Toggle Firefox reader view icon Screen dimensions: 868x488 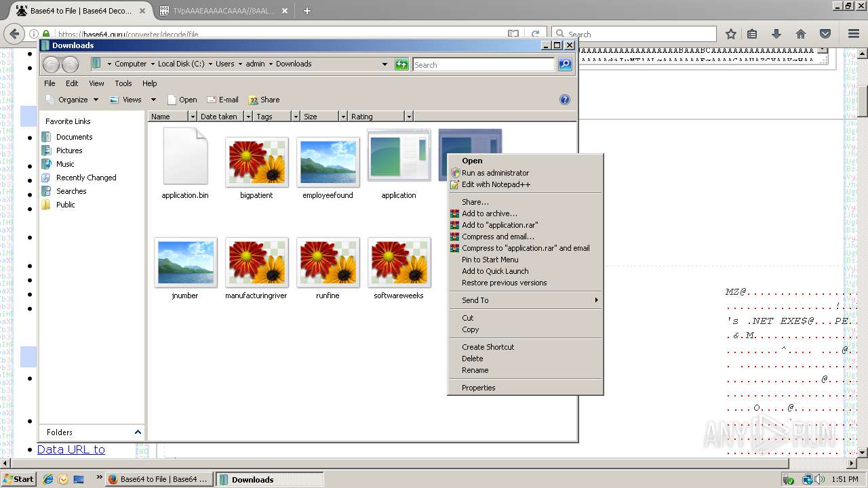tap(513, 34)
